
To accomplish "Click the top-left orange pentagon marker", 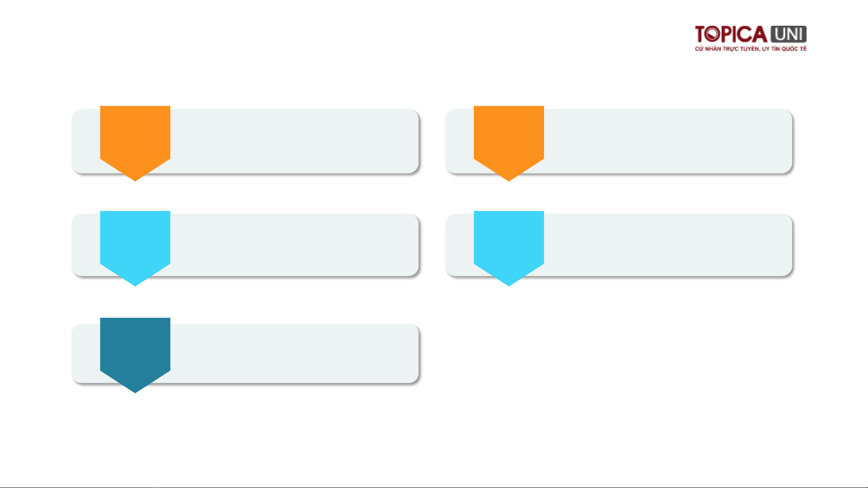I will [x=135, y=143].
